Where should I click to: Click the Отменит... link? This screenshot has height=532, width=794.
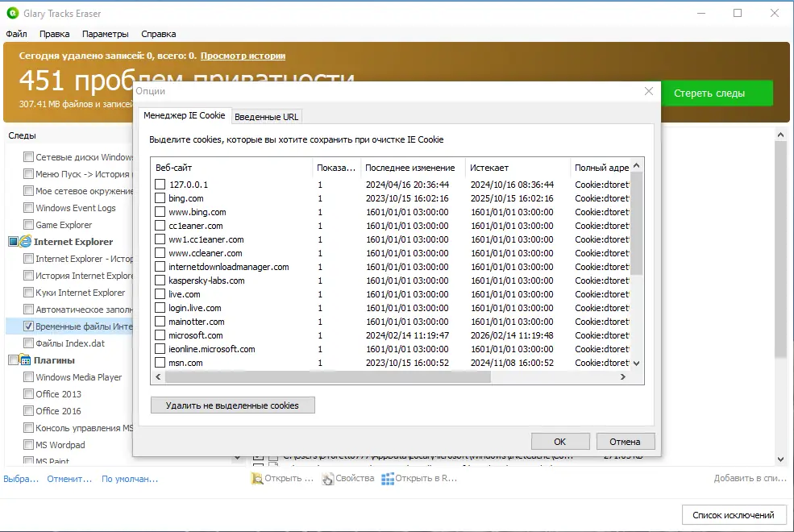(x=70, y=479)
